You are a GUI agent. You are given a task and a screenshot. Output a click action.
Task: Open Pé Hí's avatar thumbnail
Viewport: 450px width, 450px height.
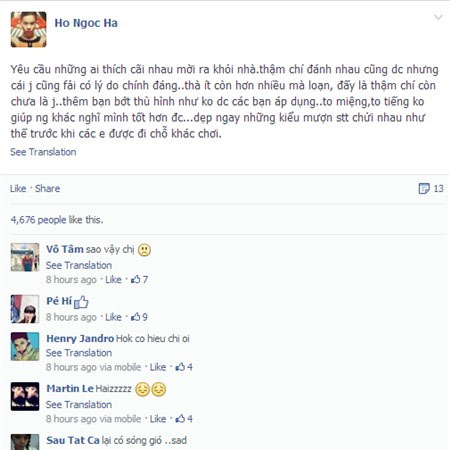click(x=25, y=309)
